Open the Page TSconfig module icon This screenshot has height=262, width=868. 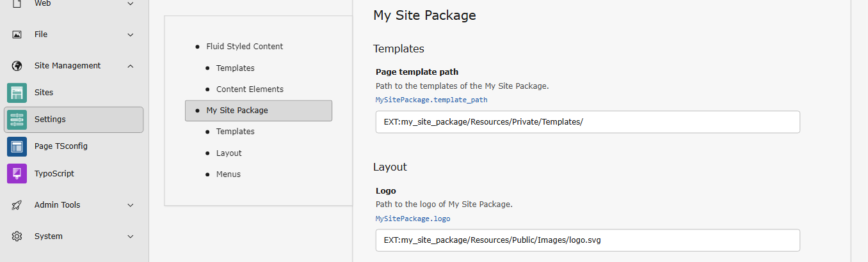pyautogui.click(x=17, y=146)
